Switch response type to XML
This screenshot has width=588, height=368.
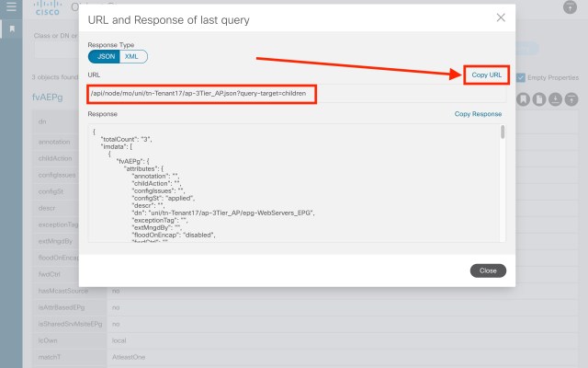(x=133, y=56)
